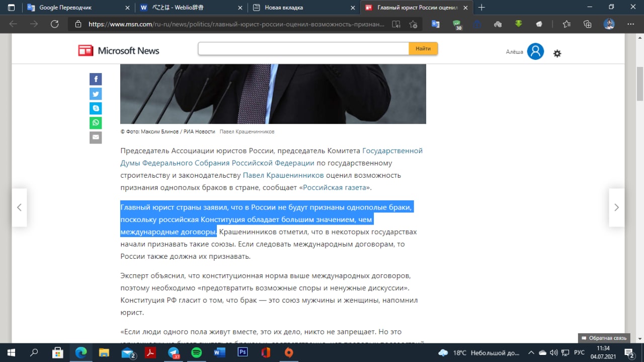Refresh the page
644x362 pixels.
[x=55, y=24]
